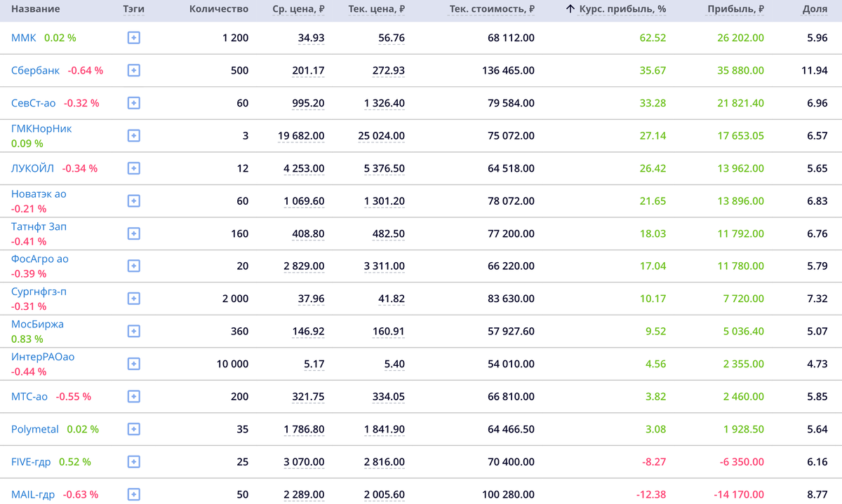Click the Сбербанк current price 272.93
The height and width of the screenshot is (504, 842).
click(x=389, y=71)
